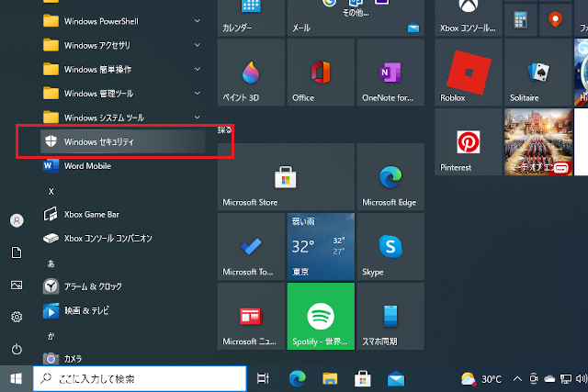Screen dimensions: 588x392
Task: Open File Explorer from taskbar
Action: pos(330,379)
